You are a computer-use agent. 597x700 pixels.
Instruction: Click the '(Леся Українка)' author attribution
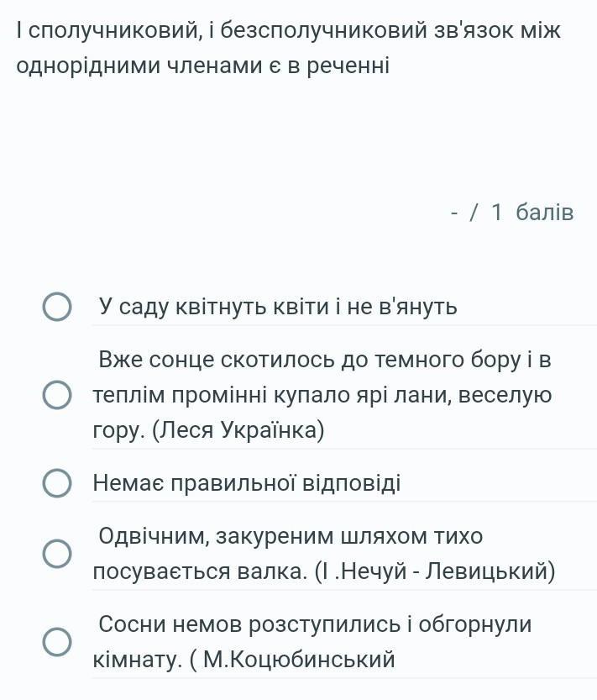[x=238, y=430]
